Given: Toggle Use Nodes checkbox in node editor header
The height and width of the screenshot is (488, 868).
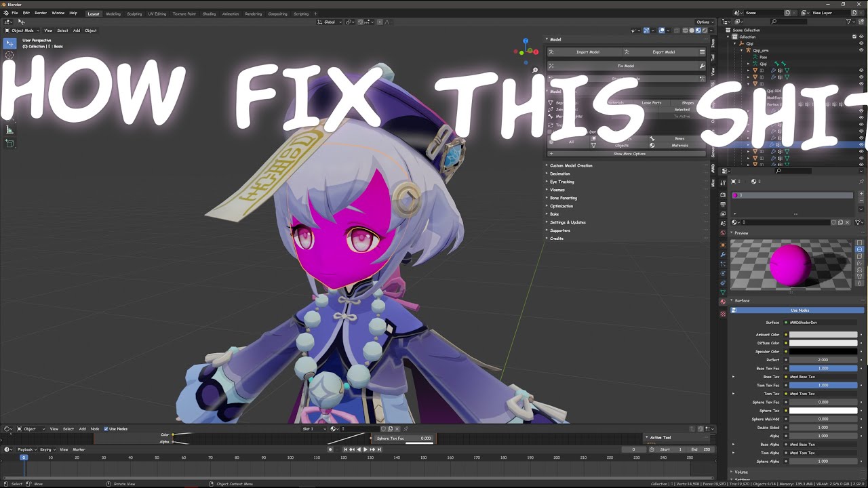Looking at the screenshot, I should click(106, 428).
